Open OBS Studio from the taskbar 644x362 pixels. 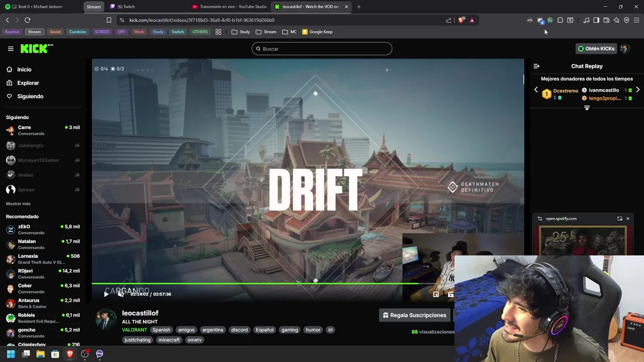point(85,354)
